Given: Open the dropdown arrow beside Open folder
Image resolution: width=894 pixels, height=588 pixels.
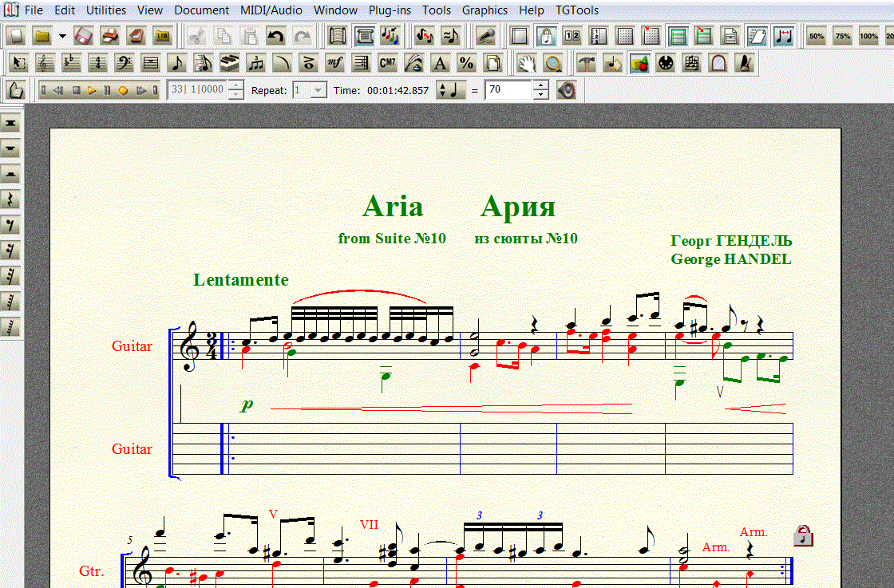Looking at the screenshot, I should click(x=62, y=36).
